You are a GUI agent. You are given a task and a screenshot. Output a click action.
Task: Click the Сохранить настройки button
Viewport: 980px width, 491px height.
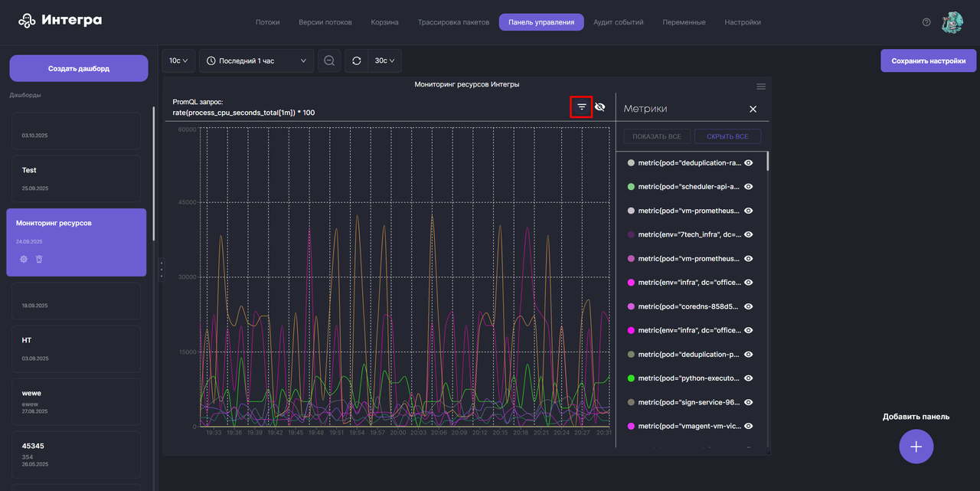(x=929, y=61)
